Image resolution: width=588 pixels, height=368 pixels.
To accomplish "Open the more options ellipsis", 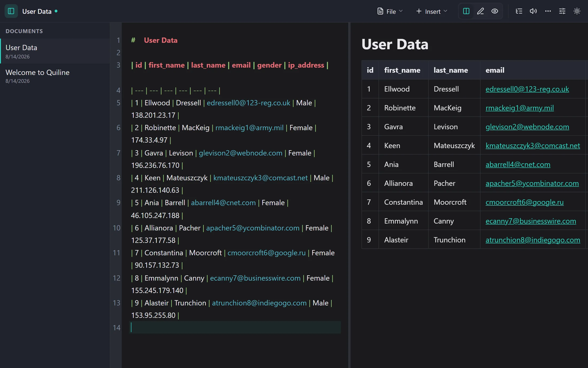I will [548, 11].
